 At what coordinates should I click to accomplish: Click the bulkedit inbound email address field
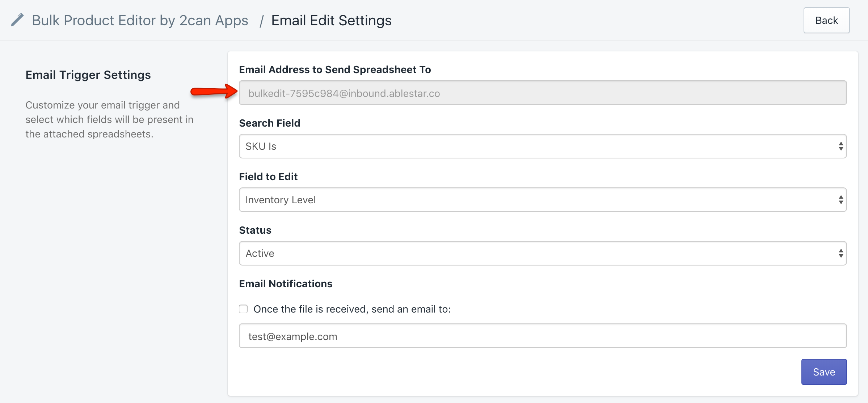[x=542, y=93]
